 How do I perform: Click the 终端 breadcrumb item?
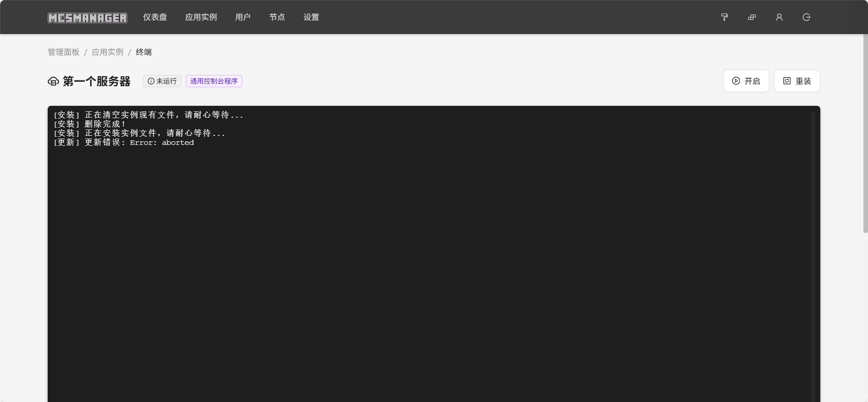click(144, 52)
